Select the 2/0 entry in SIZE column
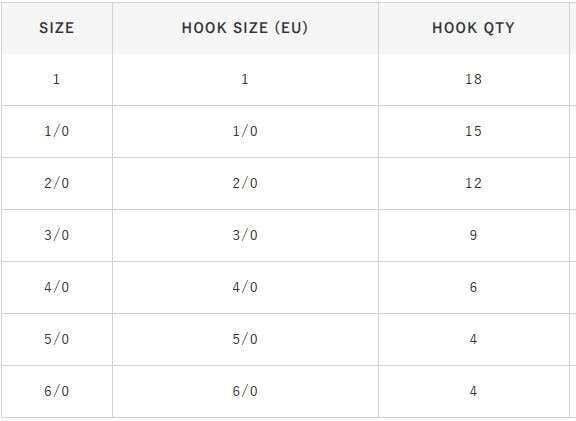Viewport: 576px width, 421px height. [57, 183]
